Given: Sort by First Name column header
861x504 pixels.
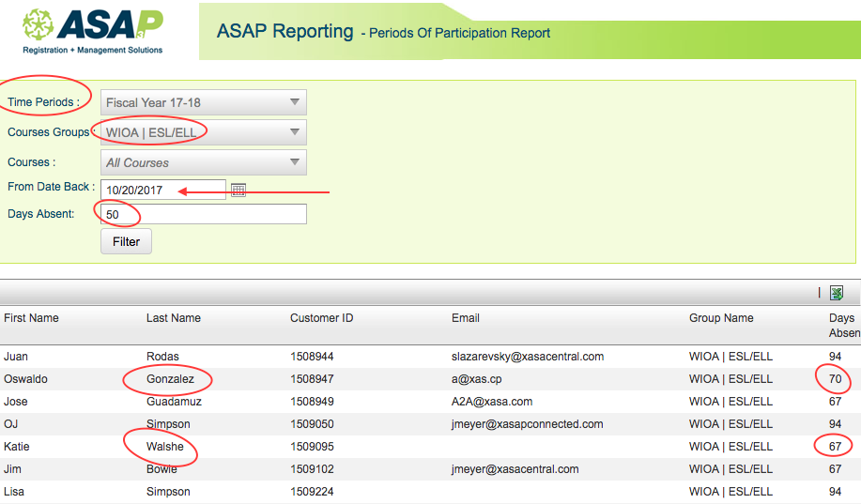Looking at the screenshot, I should pos(31,318).
